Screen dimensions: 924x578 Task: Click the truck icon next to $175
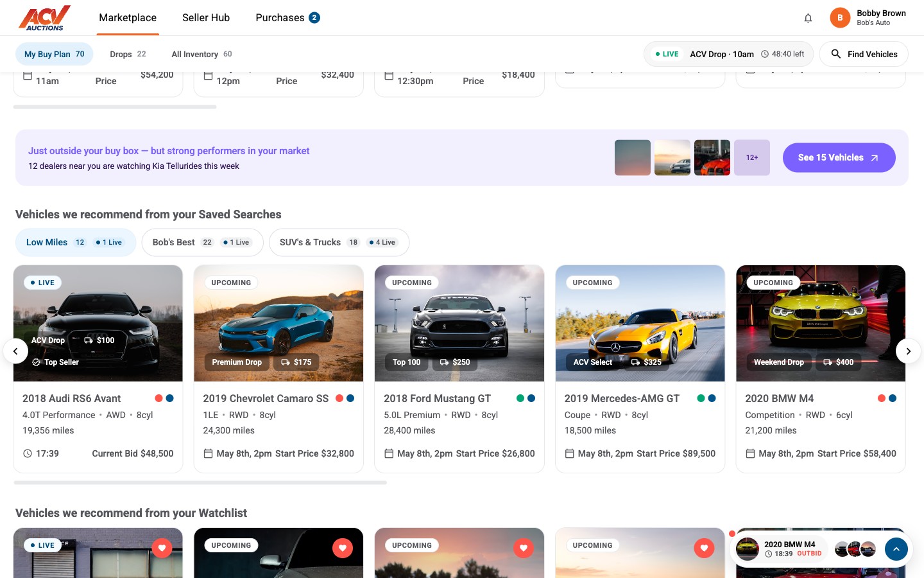[286, 362]
